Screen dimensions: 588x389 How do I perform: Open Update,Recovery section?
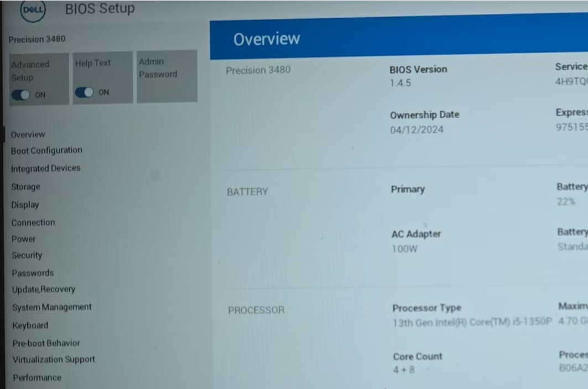tap(44, 289)
